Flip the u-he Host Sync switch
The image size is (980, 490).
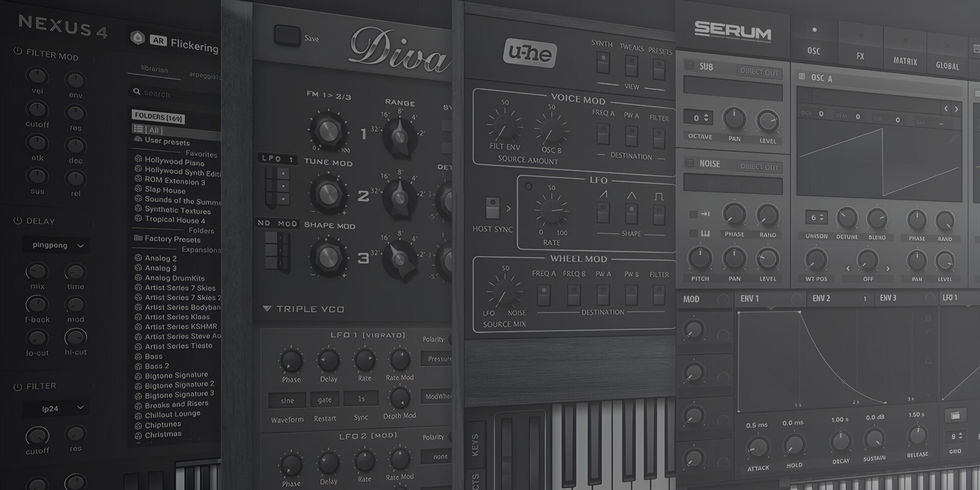point(493,208)
